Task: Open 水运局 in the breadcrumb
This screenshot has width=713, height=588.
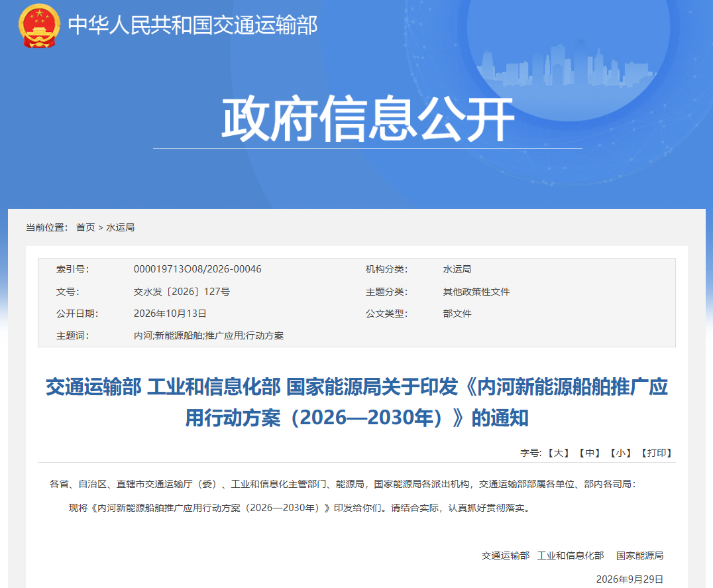Action: (x=120, y=227)
